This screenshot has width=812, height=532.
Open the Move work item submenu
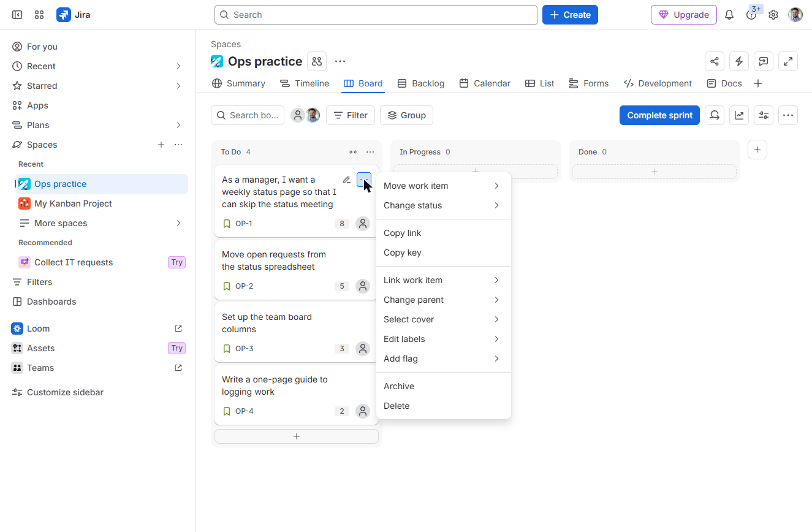[x=444, y=186]
